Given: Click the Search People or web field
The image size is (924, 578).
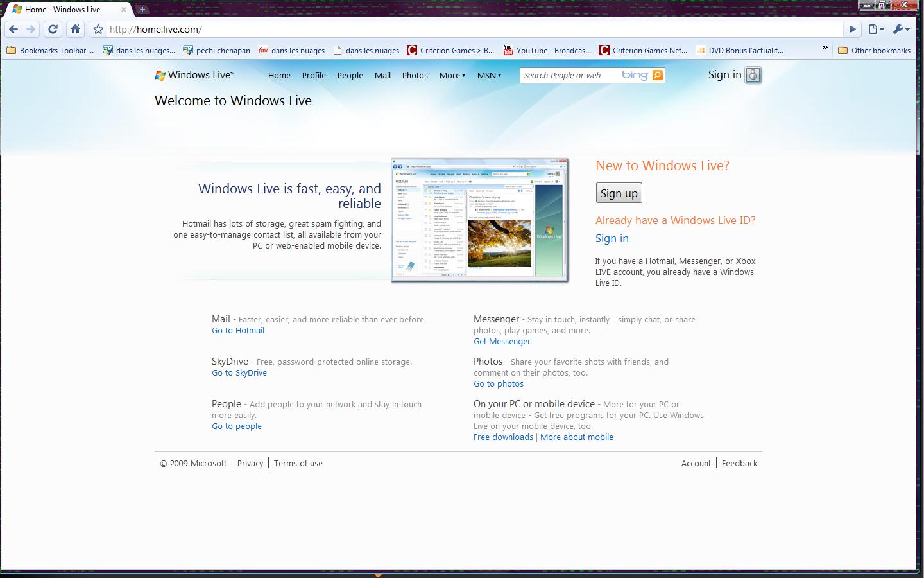Looking at the screenshot, I should pos(571,75).
